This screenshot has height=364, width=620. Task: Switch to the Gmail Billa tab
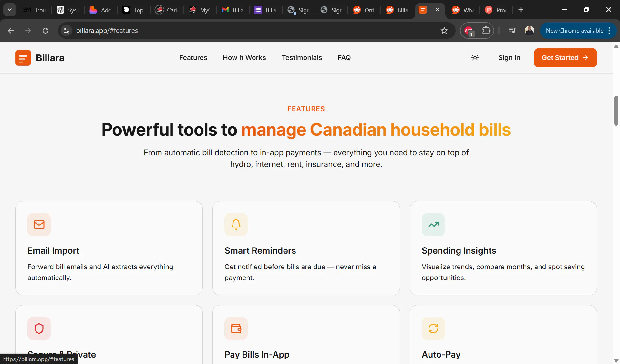click(x=232, y=10)
